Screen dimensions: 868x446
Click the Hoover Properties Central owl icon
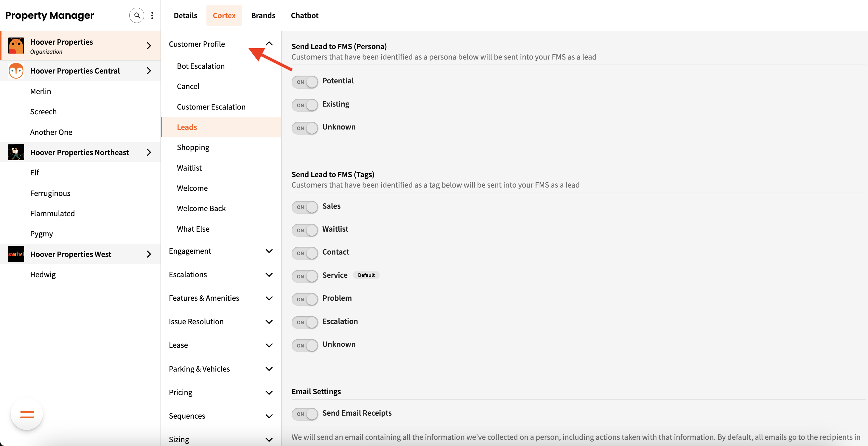pyautogui.click(x=16, y=71)
